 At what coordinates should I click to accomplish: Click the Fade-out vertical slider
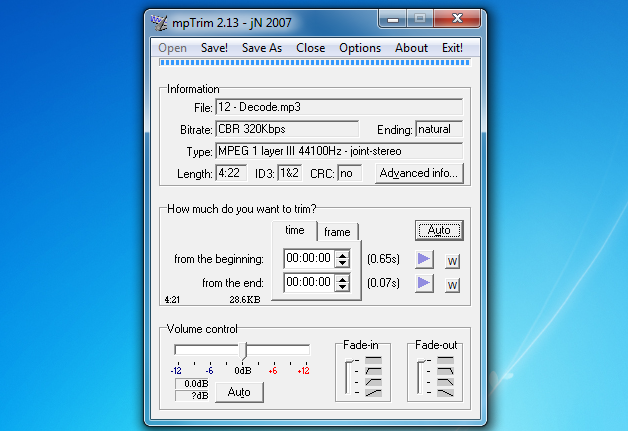(x=420, y=377)
